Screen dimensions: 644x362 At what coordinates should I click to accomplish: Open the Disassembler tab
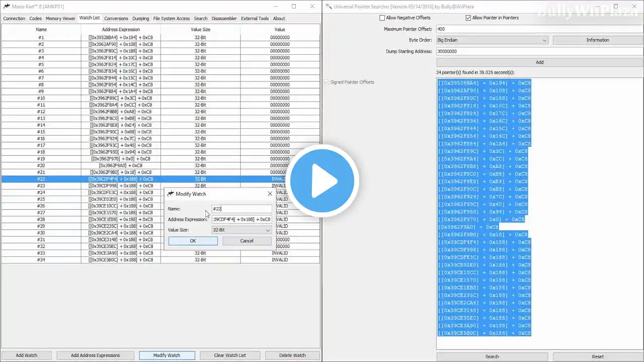pyautogui.click(x=224, y=19)
